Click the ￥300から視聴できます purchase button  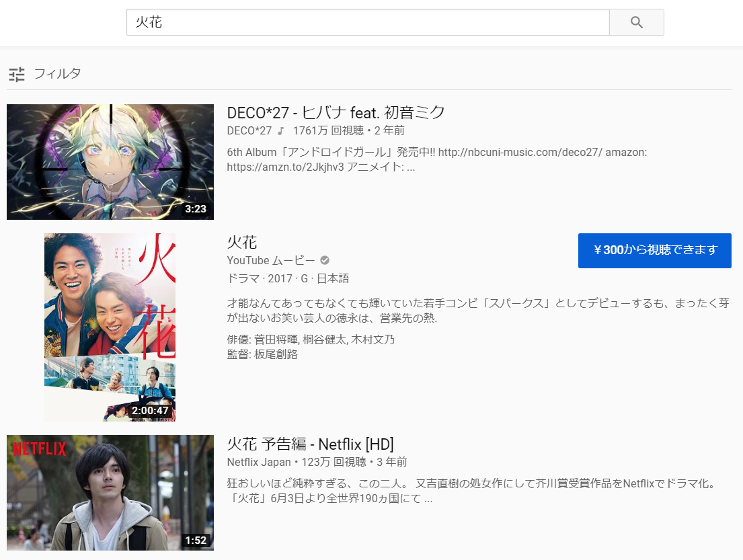pos(655,251)
